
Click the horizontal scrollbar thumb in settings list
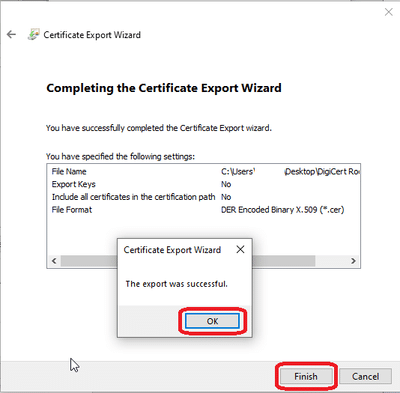pyautogui.click(x=188, y=261)
